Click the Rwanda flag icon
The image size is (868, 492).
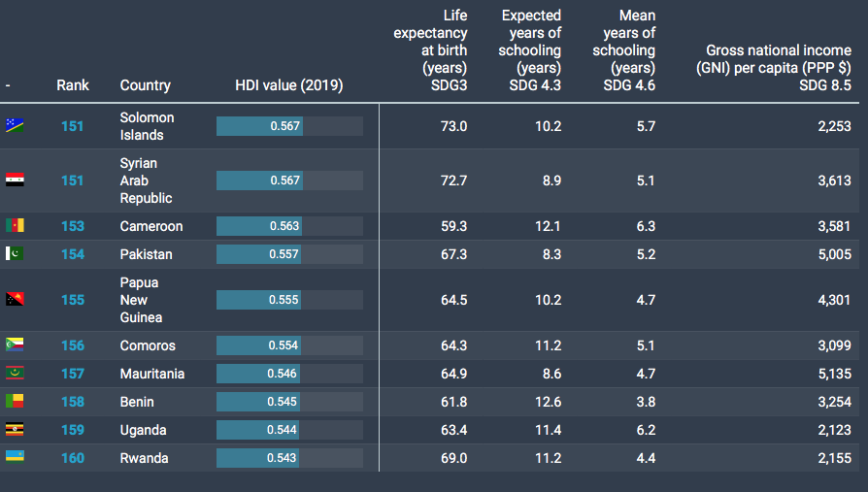(15, 457)
